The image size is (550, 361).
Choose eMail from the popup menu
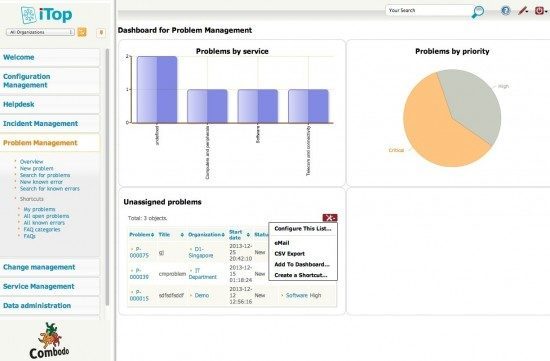282,243
